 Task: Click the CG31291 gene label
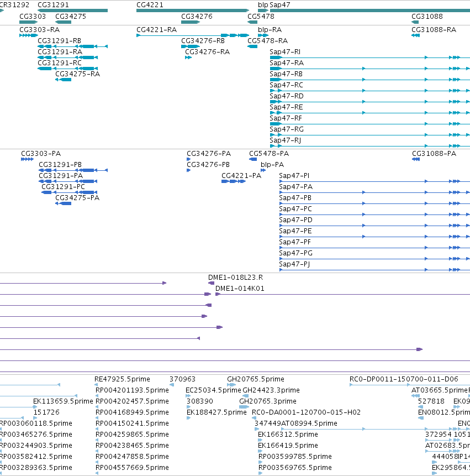(53, 5)
